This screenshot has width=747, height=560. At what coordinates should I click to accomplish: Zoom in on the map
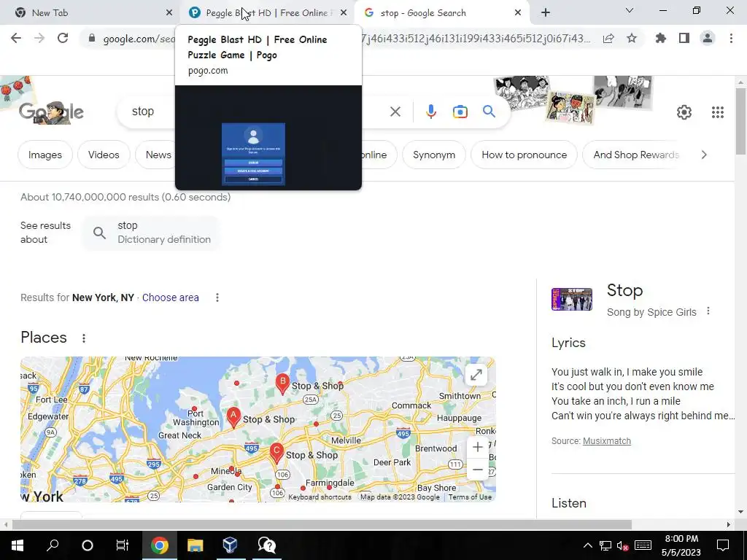[x=477, y=447]
